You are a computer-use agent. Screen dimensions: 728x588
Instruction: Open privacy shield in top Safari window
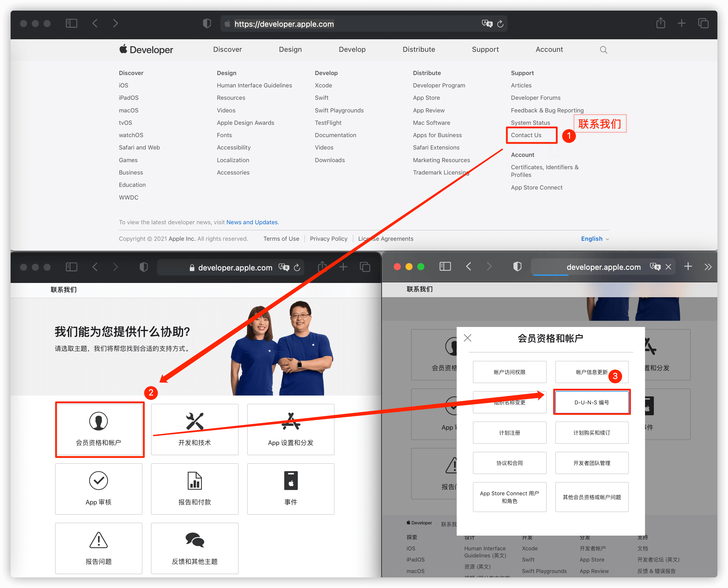point(207,23)
